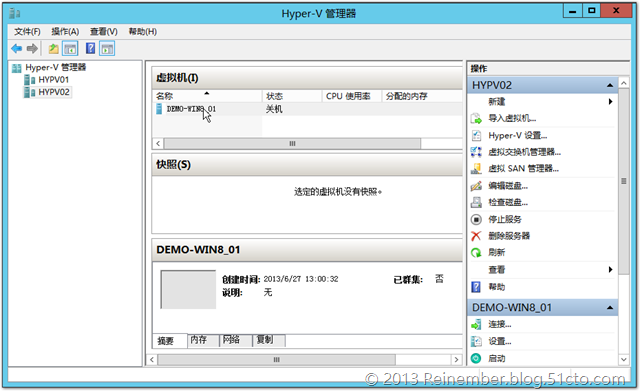The width and height of the screenshot is (640, 391).
Task: Open the 虚拟交换机管理器 icon
Action: pos(476,152)
